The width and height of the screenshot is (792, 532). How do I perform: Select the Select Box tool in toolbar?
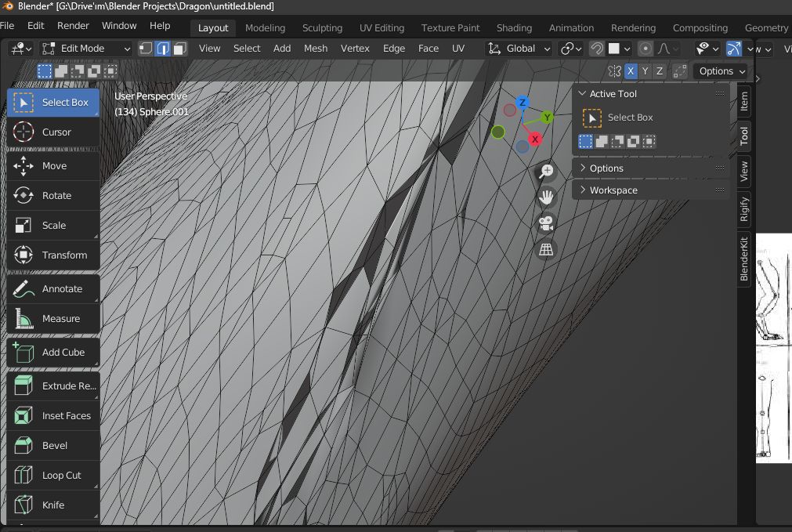coord(53,103)
